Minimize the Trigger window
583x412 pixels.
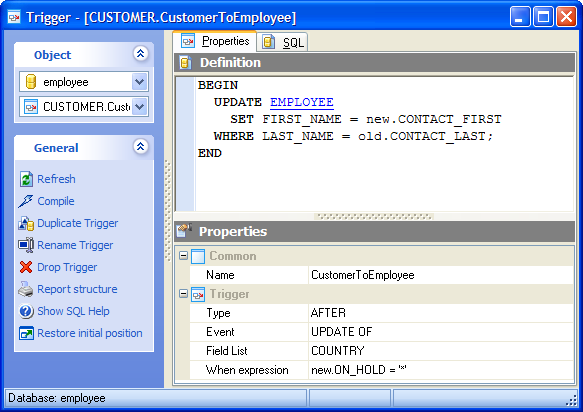click(x=520, y=17)
